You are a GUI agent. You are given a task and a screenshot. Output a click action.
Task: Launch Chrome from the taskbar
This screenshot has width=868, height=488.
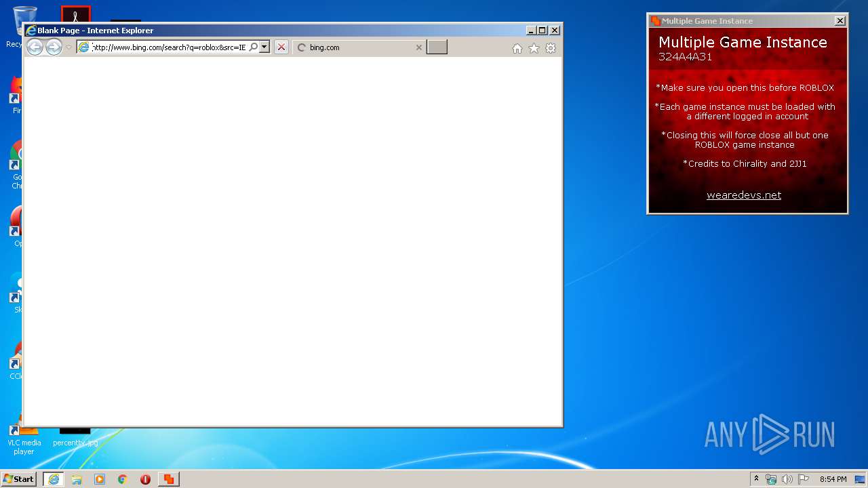(x=123, y=479)
